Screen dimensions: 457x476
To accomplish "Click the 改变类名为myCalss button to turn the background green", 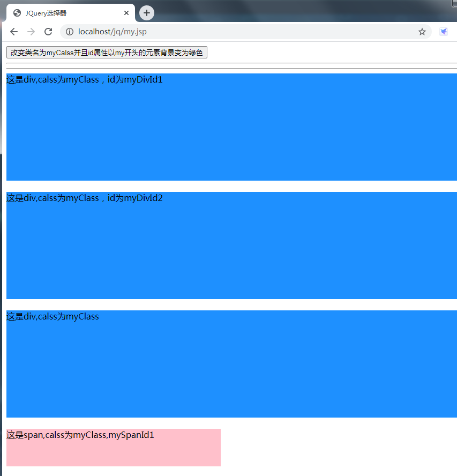I will coord(107,52).
